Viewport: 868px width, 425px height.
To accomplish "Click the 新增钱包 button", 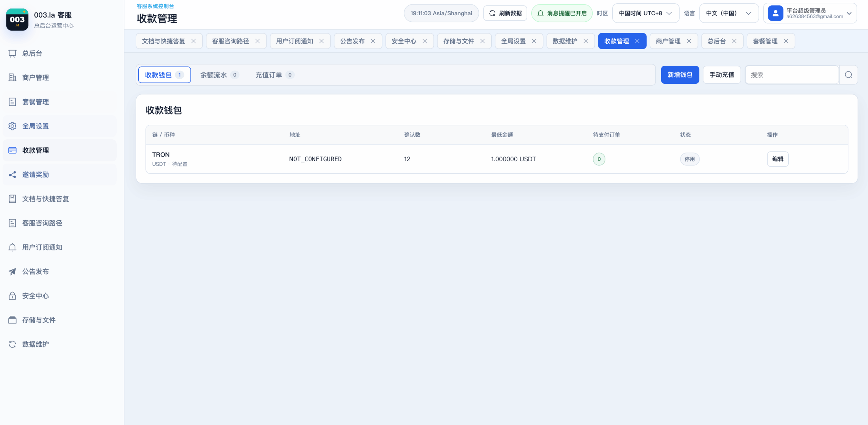I will 680,75.
